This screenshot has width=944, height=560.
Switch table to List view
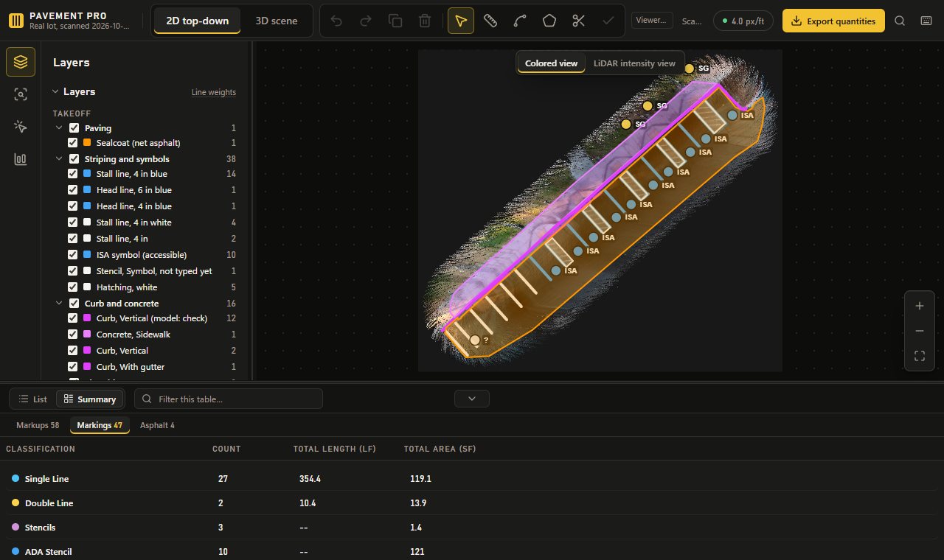(x=33, y=399)
